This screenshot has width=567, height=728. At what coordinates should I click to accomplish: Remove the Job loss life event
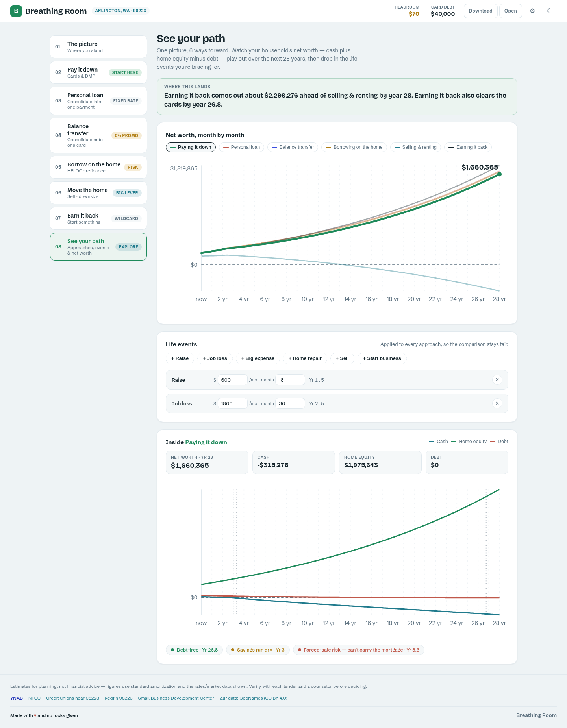pyautogui.click(x=497, y=403)
